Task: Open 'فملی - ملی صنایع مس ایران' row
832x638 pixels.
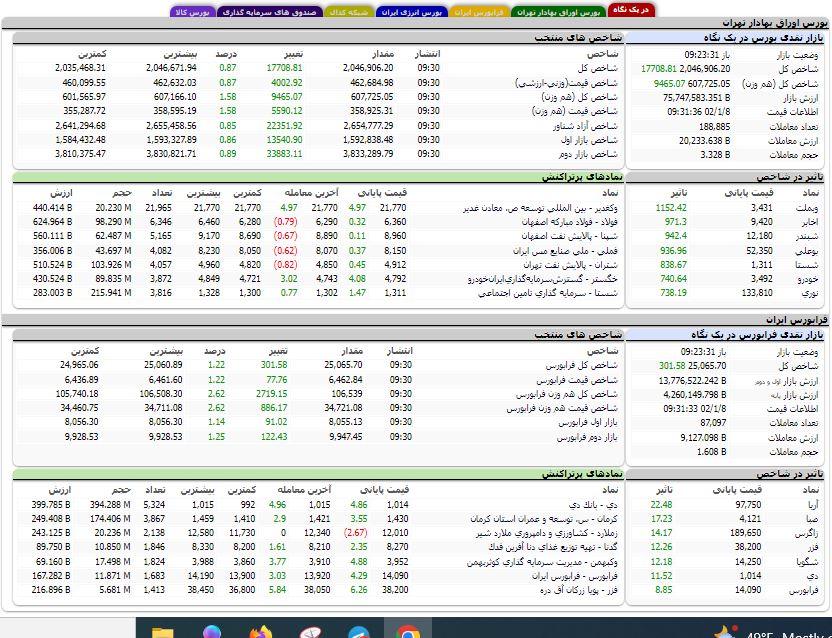Action: (566, 251)
